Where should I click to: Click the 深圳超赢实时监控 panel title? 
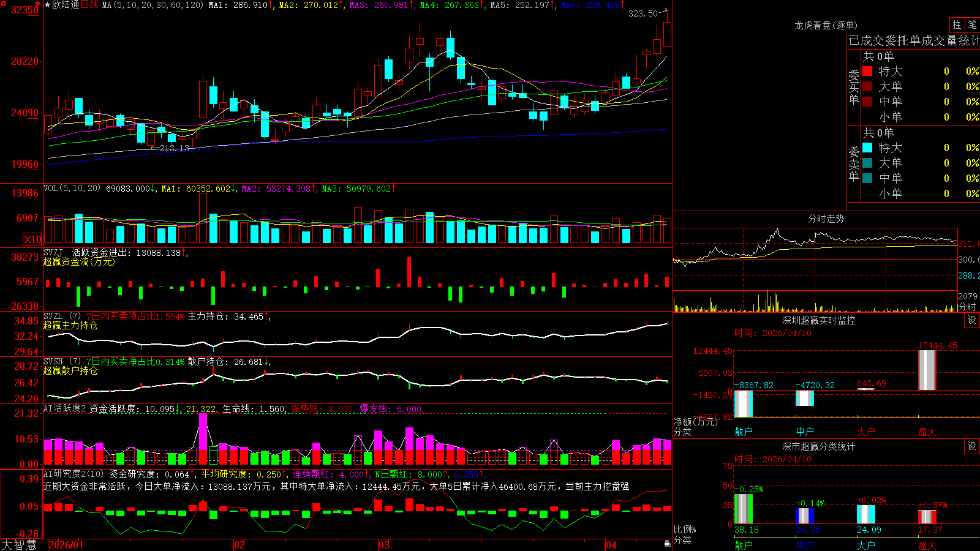tap(818, 320)
